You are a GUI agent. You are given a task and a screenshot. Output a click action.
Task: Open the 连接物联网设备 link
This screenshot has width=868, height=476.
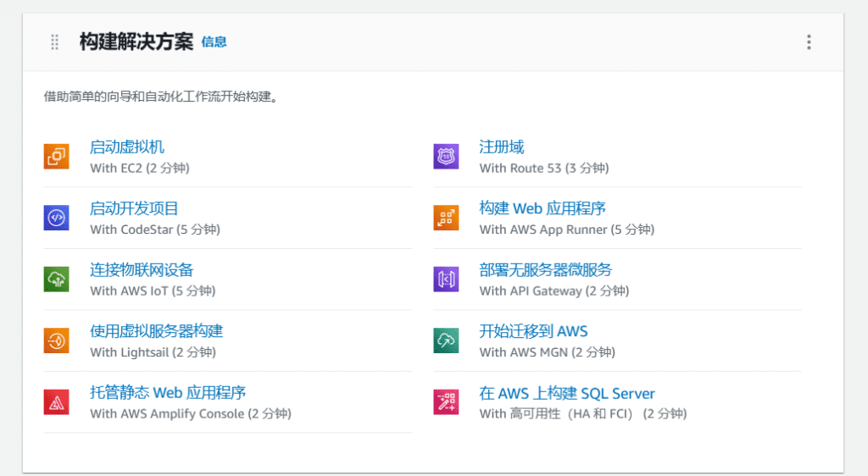coord(142,270)
